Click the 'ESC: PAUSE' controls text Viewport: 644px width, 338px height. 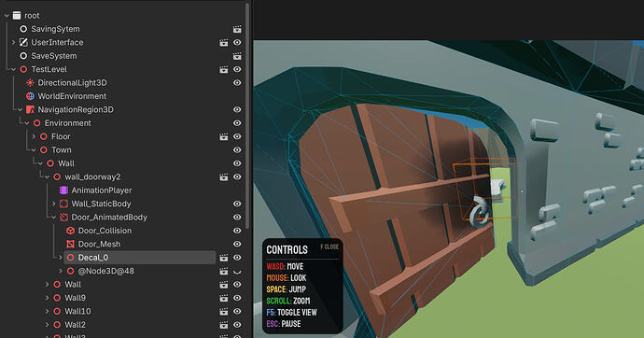284,324
